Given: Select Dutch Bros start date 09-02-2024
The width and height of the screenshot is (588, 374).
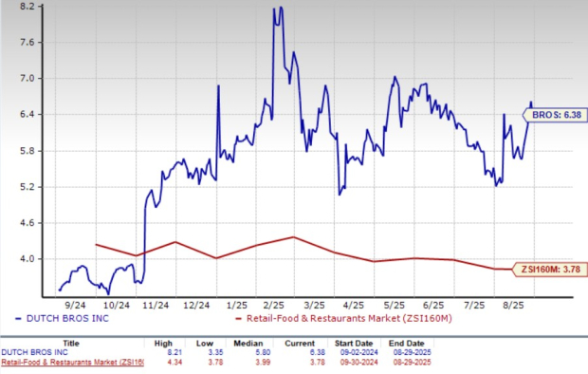Looking at the screenshot, I should pyautogui.click(x=358, y=352).
